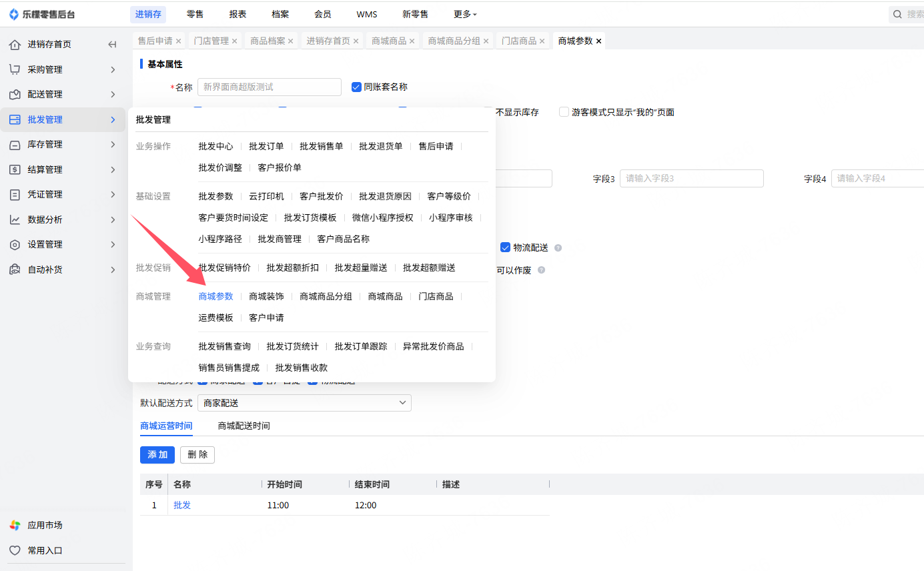Click the shopping cart icon for 采购管理
The height and width of the screenshot is (571, 924).
(15, 69)
